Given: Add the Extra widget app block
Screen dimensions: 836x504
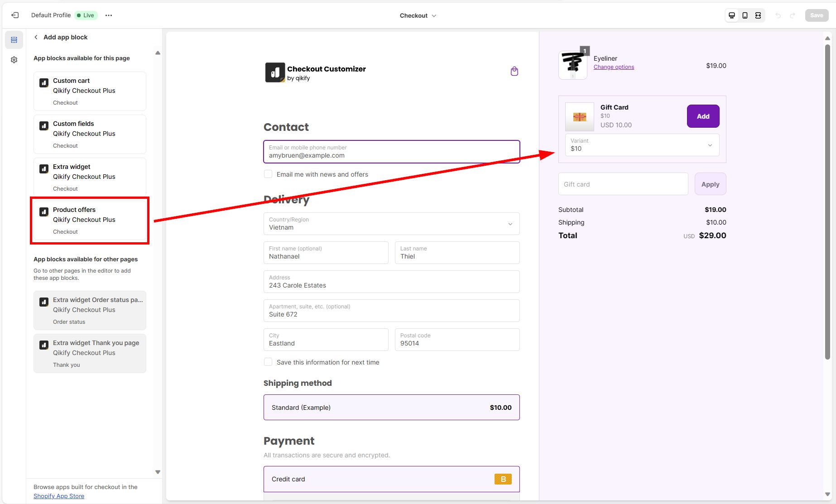Looking at the screenshot, I should coord(90,177).
